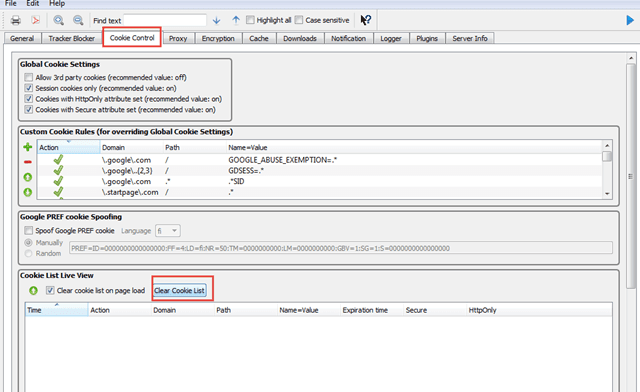
Task: Toggle Highlight all checkbox
Action: tap(250, 20)
